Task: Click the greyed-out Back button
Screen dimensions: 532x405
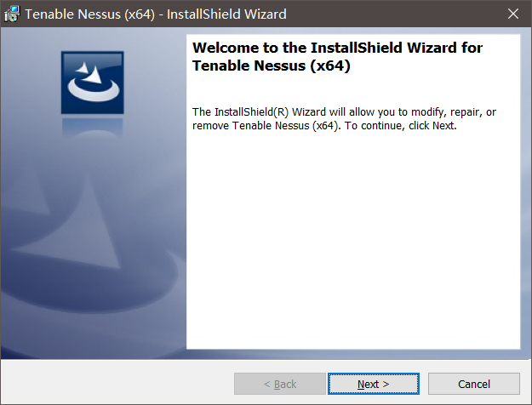Action: [280, 384]
